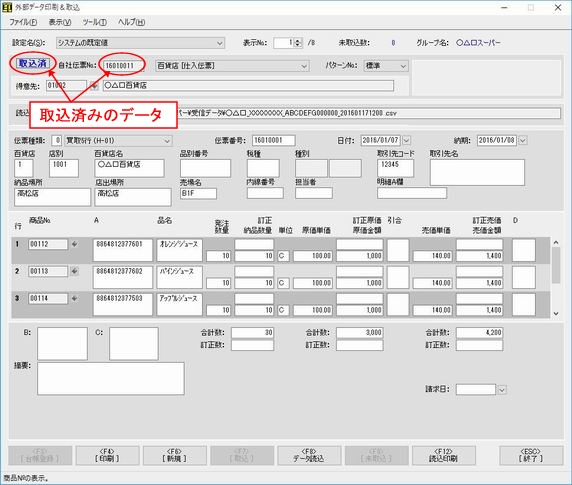Click the 納品場所 field 高松店
This screenshot has width=572, height=485.
click(x=53, y=197)
